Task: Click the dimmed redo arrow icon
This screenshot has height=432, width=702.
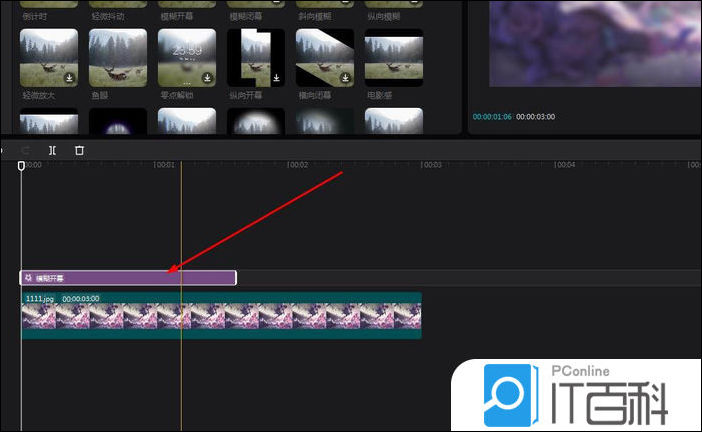Action: click(26, 150)
